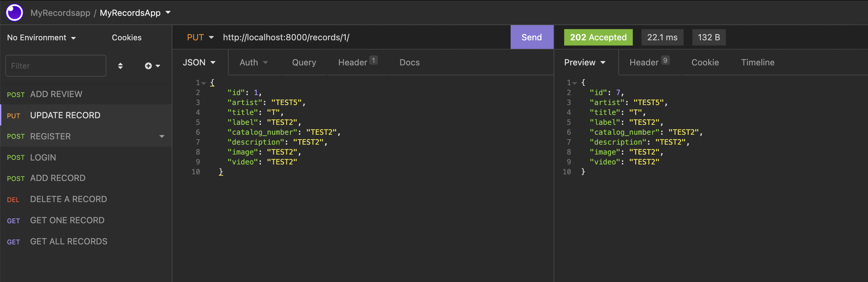Click the 202 Accepted status tag
This screenshot has width=868, height=282.
tap(598, 37)
